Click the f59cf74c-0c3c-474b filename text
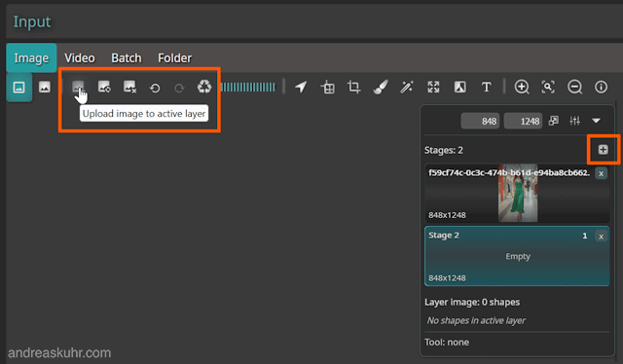The width and height of the screenshot is (623, 364). [509, 172]
